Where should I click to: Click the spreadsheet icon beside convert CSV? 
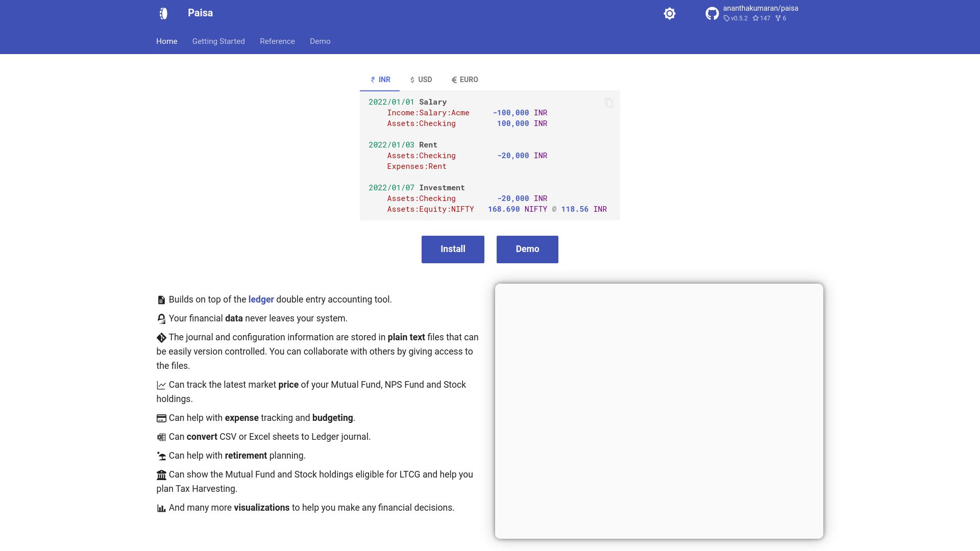pos(161,437)
